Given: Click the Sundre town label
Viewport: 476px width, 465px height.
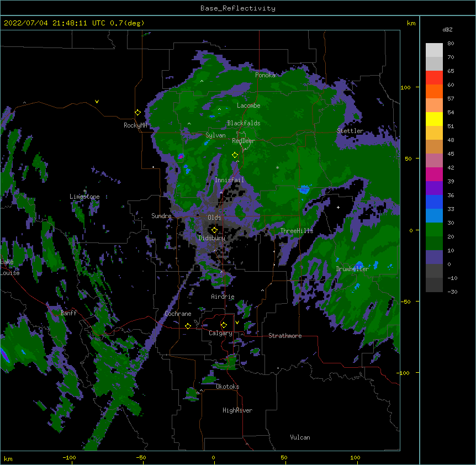Looking at the screenshot, I should click(x=161, y=216).
